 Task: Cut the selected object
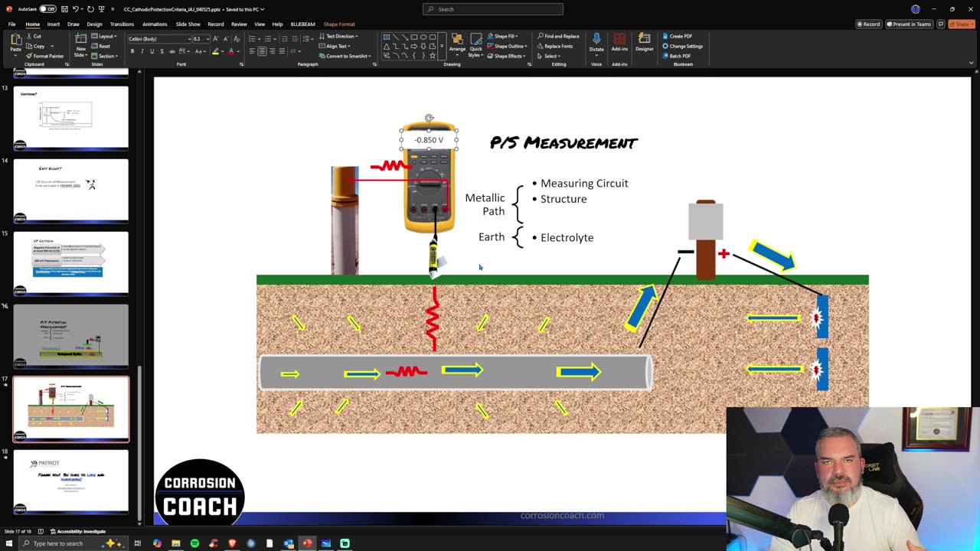tap(34, 36)
